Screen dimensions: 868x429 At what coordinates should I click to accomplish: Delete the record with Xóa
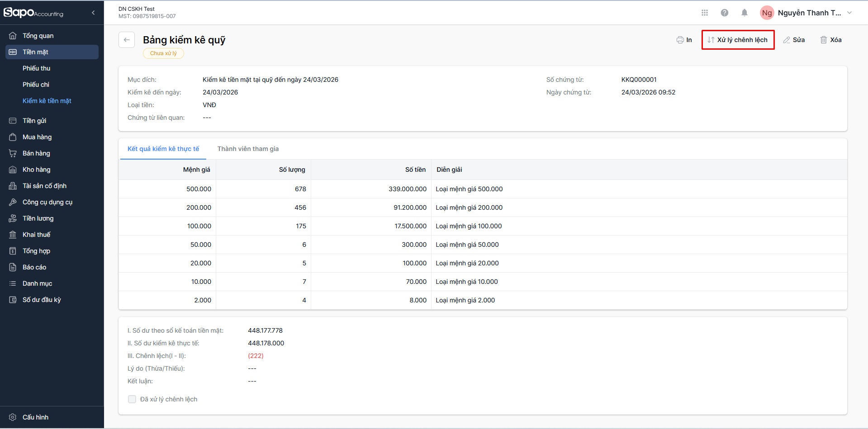[x=830, y=40]
